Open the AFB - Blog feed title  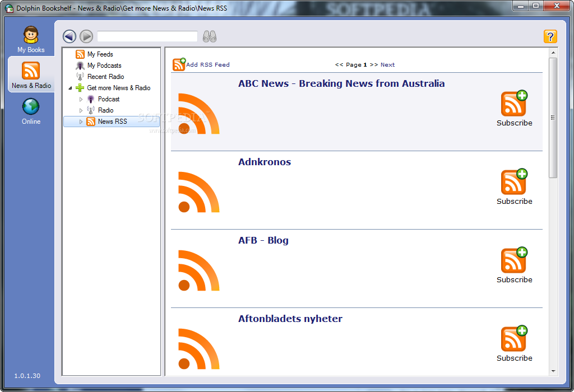(x=263, y=240)
